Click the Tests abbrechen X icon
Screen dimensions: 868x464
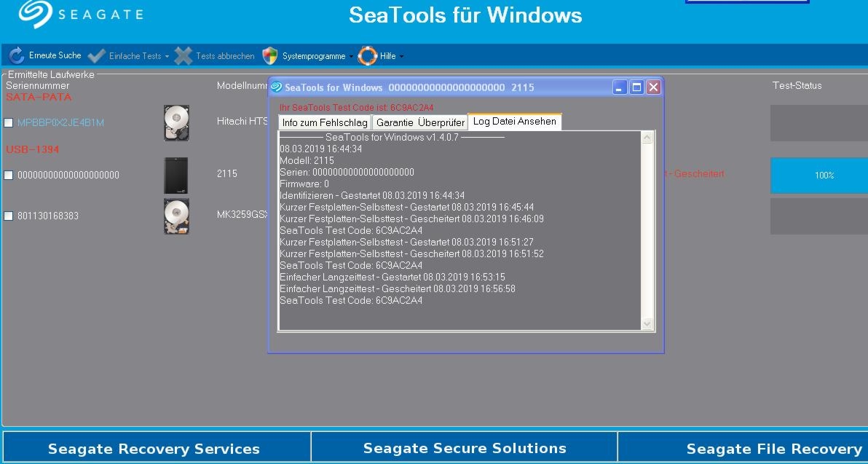point(184,55)
